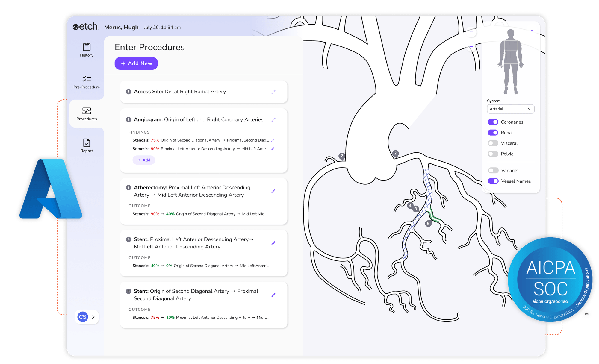Edit Stent Origin of Second Diagonal entry

tap(273, 295)
